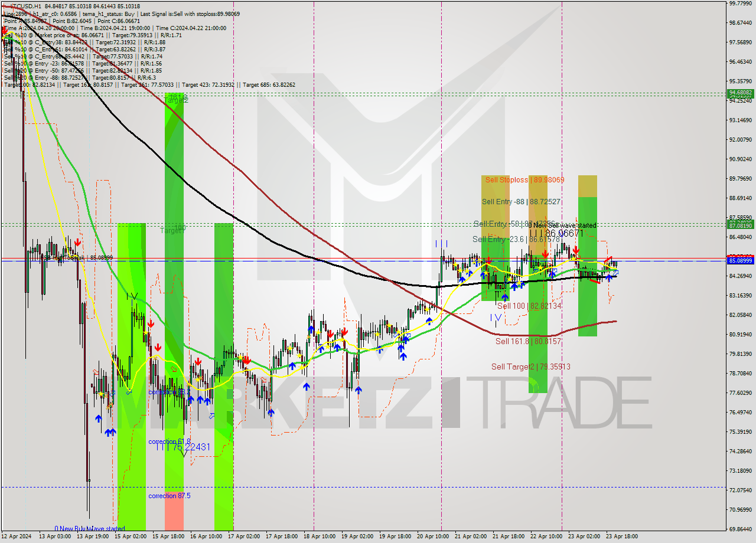The width and height of the screenshot is (756, 543).
Task: Click the 86.48040 price scale value
Action: pos(741,237)
